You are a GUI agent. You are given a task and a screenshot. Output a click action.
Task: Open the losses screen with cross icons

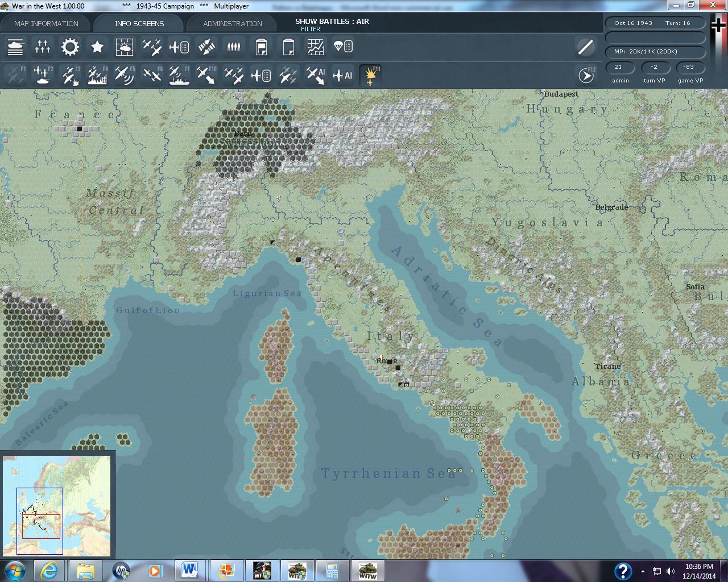(43, 47)
